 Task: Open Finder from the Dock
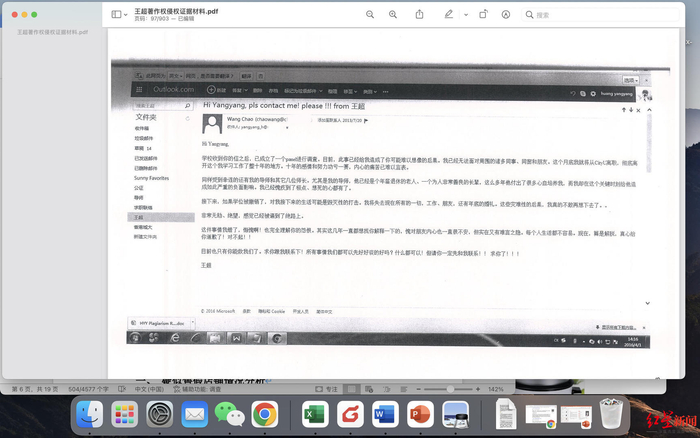[89, 414]
